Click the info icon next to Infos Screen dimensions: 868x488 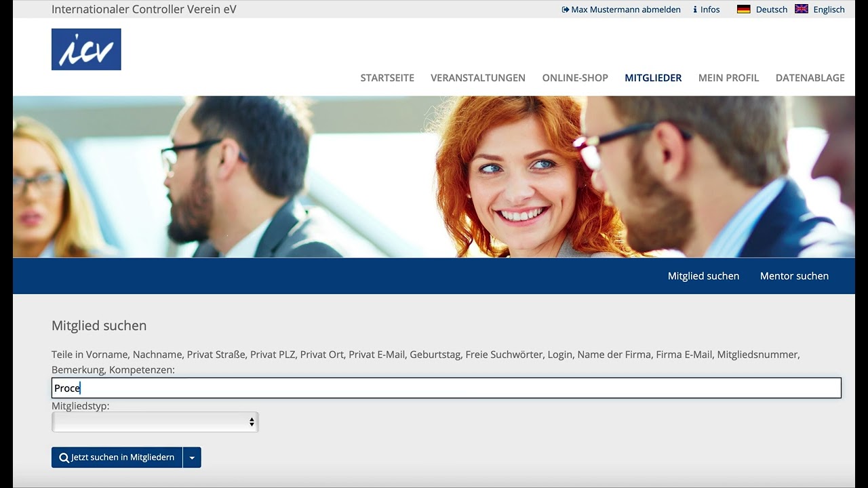(x=695, y=9)
